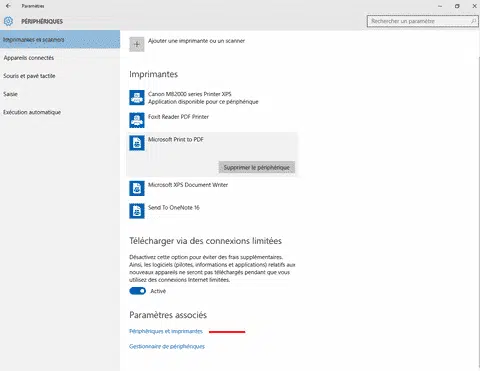Select the Canon MB2000 series printer icon

click(x=137, y=98)
